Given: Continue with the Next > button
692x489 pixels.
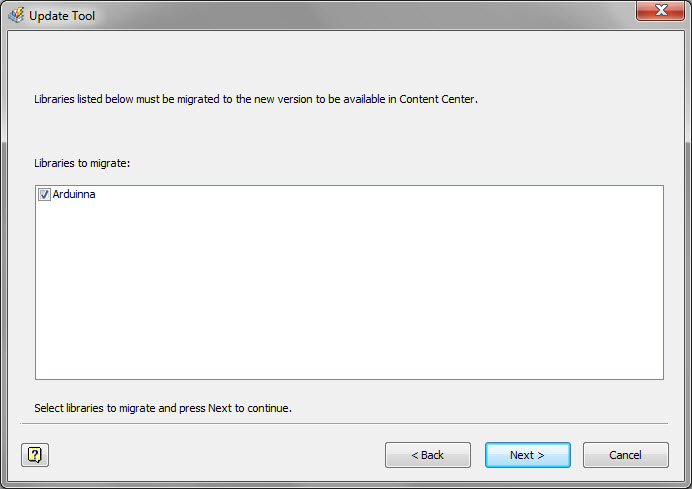Looking at the screenshot, I should (527, 455).
